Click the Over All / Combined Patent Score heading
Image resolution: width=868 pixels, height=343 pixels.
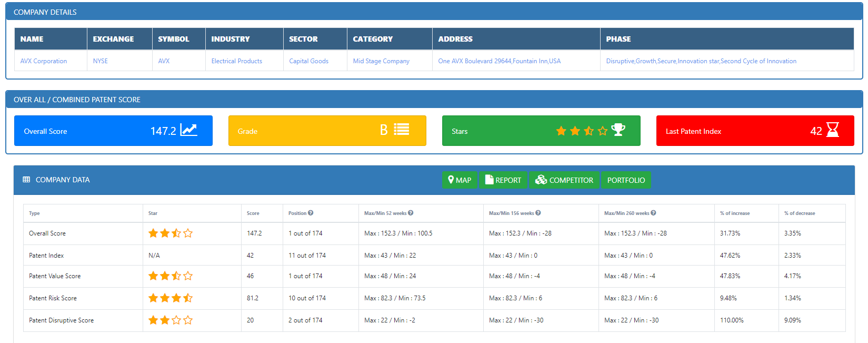click(x=77, y=100)
